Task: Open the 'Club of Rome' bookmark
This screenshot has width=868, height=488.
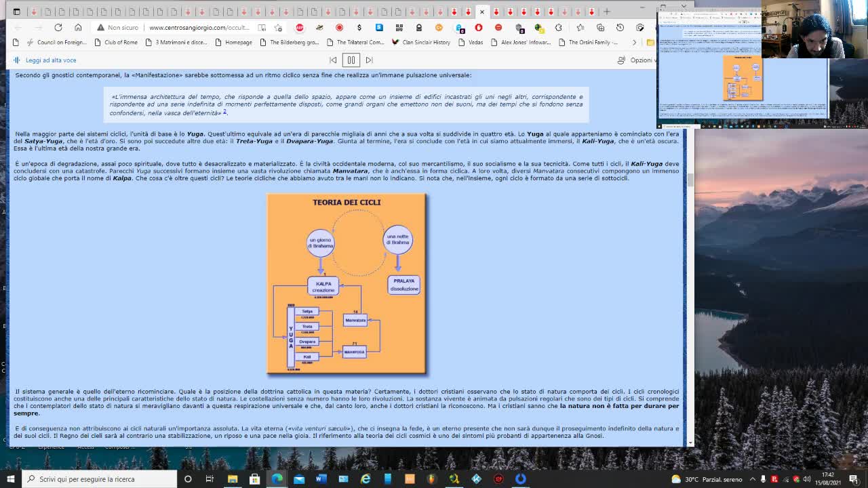Action: coord(116,42)
